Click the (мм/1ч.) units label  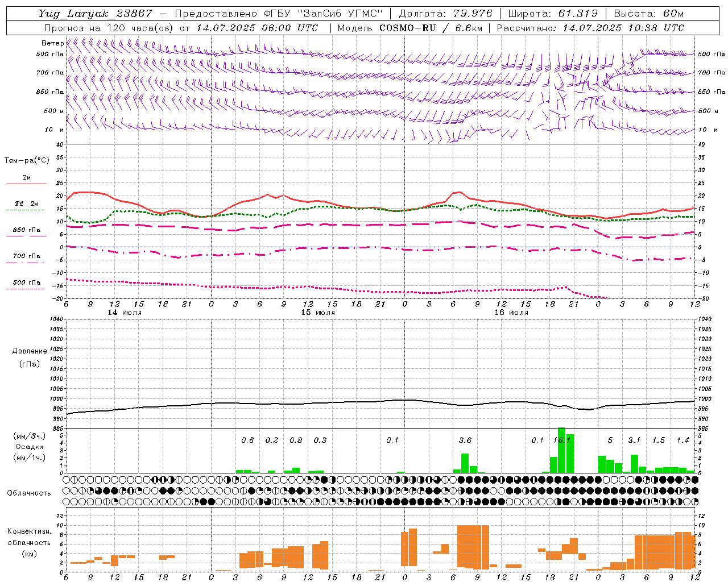[29, 458]
